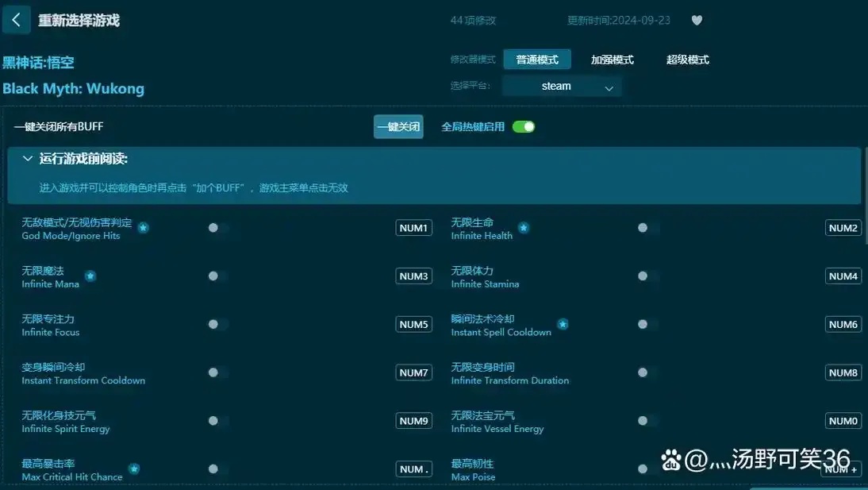Switch on Instant Spell Cooldown toggle

(647, 324)
